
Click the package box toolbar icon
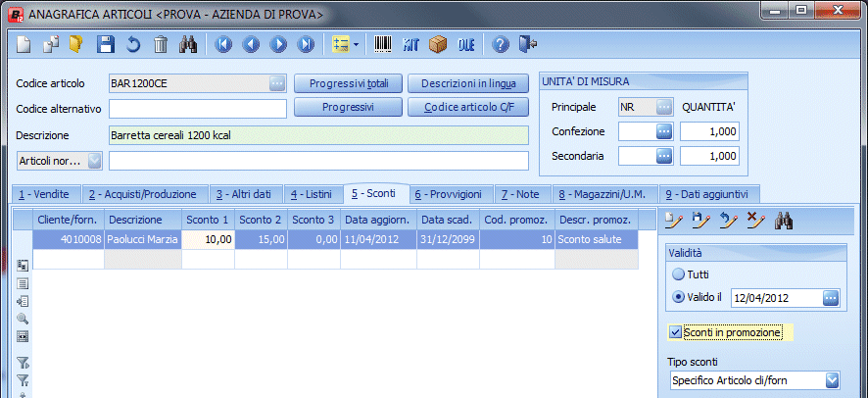pyautogui.click(x=438, y=44)
